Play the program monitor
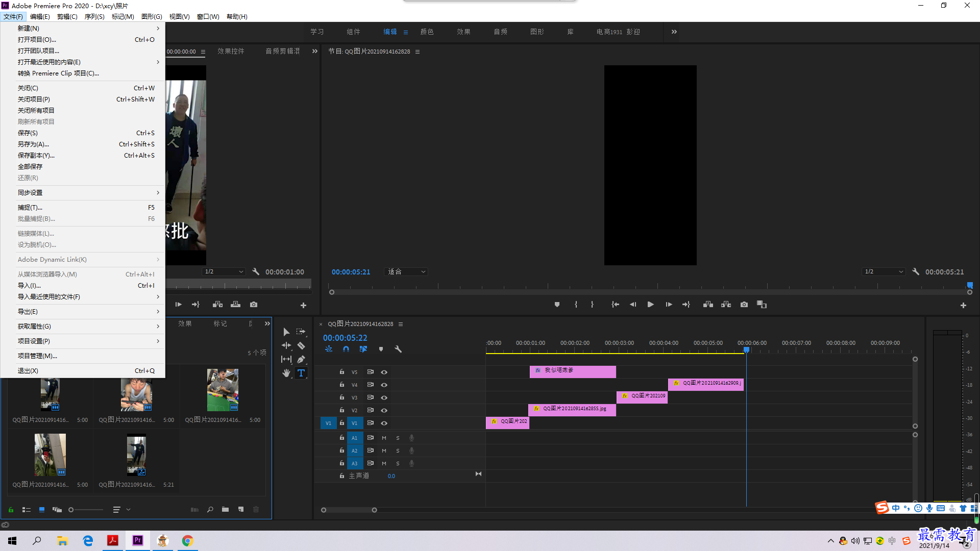The width and height of the screenshot is (980, 551). [650, 305]
